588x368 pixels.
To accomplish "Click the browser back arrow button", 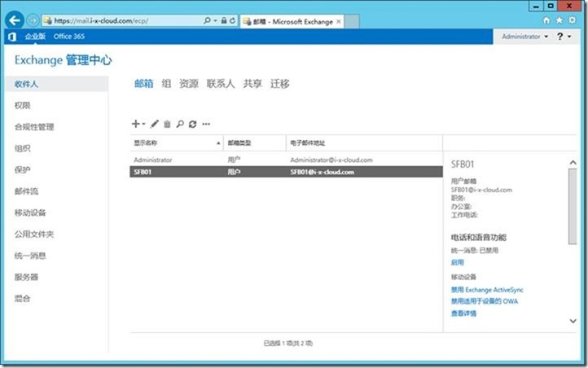I will 14,20.
